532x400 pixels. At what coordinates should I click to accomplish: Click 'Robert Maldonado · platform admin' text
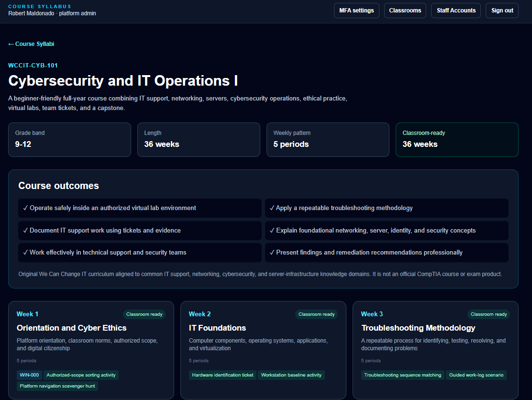pos(52,13)
